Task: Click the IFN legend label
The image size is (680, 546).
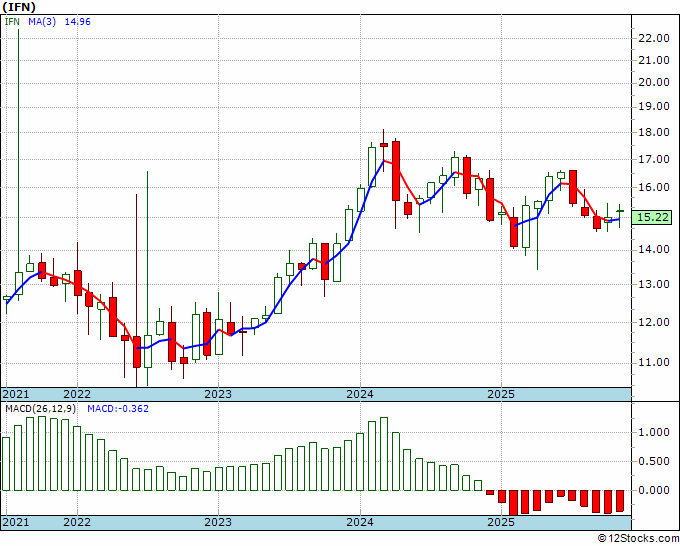Action: point(12,21)
